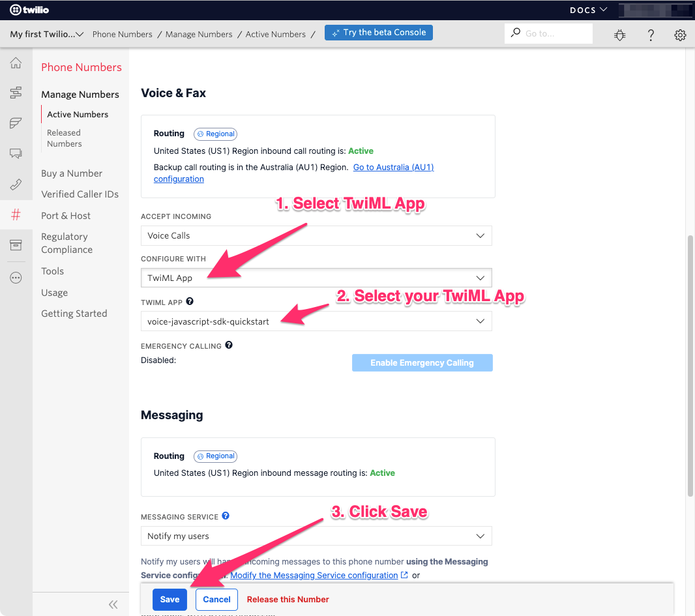The width and height of the screenshot is (695, 616).
Task: Open the Twilio Studio sidebar icon
Action: tap(16, 93)
